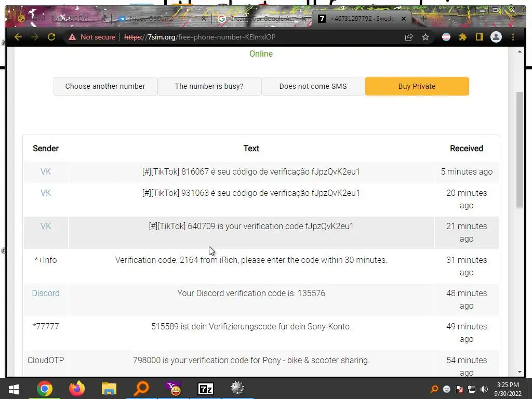This screenshot has width=532, height=399.
Task: Go back to the previous page
Action: pos(18,37)
